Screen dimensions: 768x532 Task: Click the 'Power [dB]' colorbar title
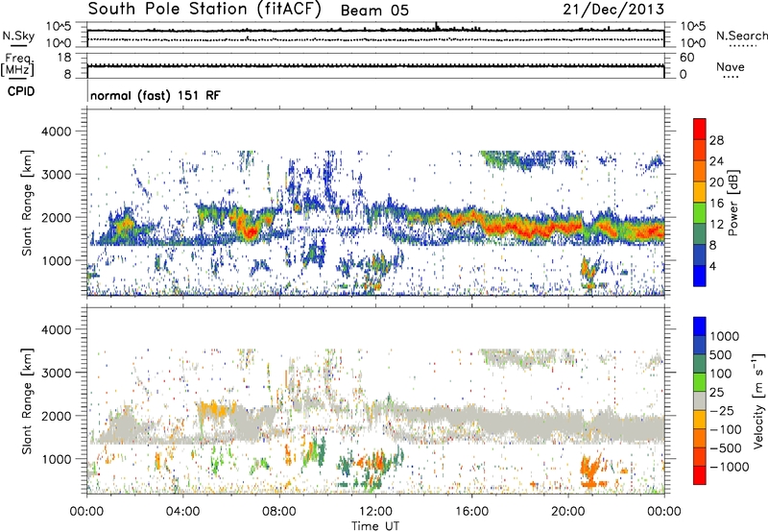[732, 203]
